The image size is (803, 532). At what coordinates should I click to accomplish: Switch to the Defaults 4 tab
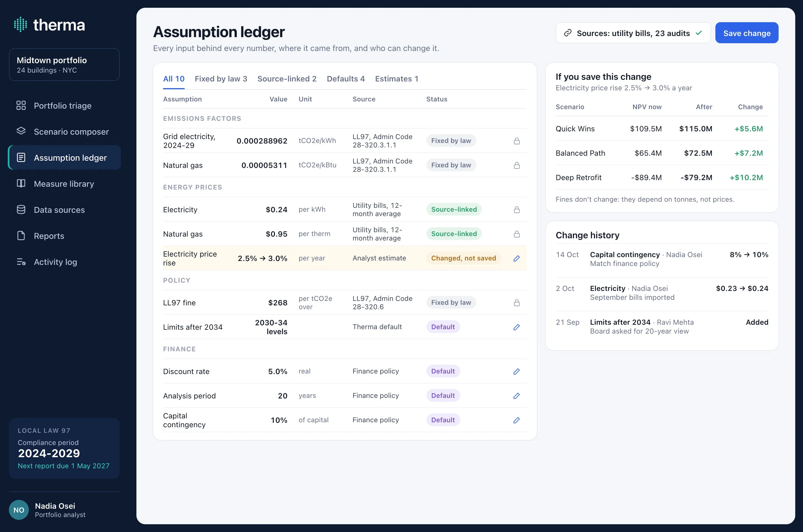click(x=346, y=79)
